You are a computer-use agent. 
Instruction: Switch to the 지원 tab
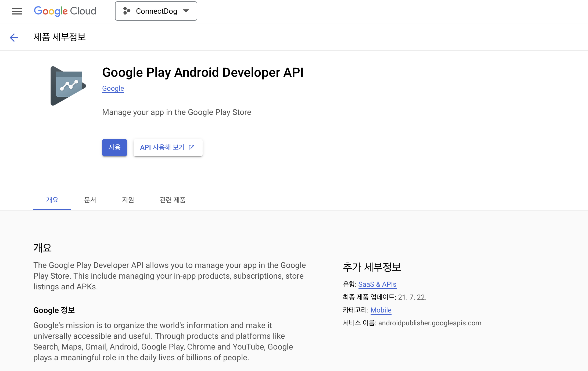[128, 200]
